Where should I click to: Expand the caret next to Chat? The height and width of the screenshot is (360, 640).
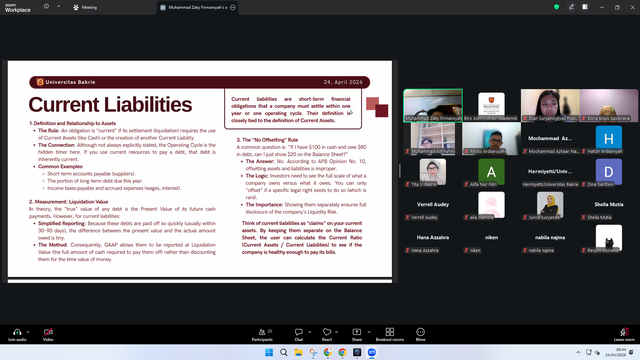(309, 332)
